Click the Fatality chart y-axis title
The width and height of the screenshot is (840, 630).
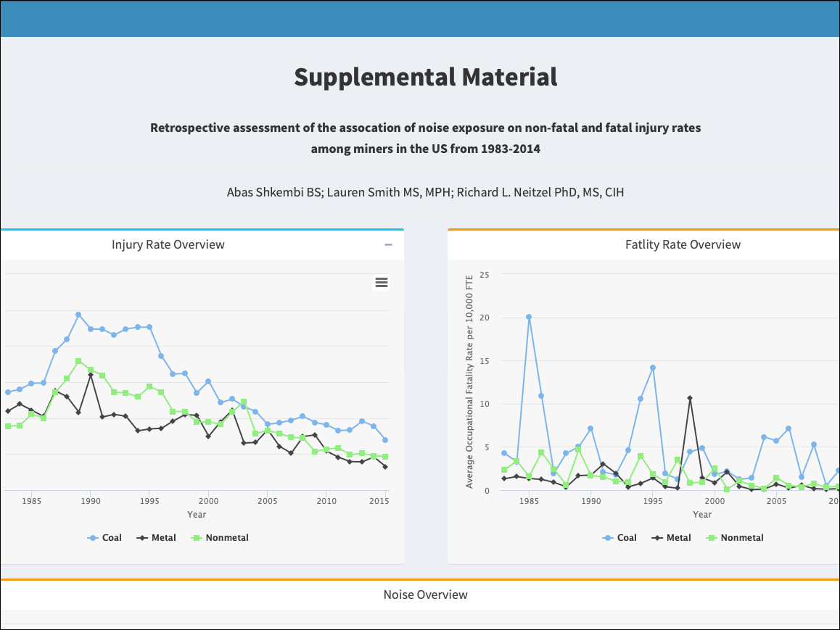point(469,381)
